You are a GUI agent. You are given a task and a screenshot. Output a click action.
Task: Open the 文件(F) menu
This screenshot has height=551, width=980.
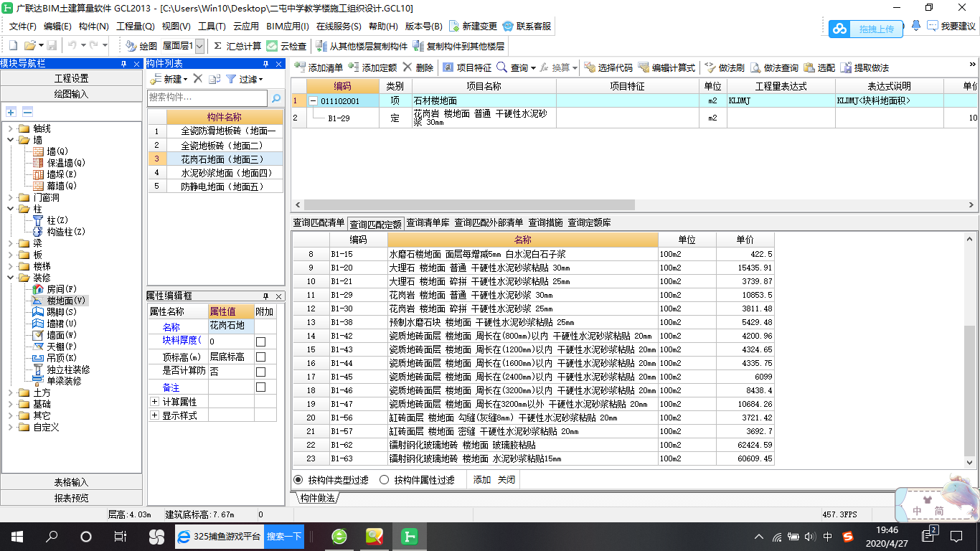point(23,26)
